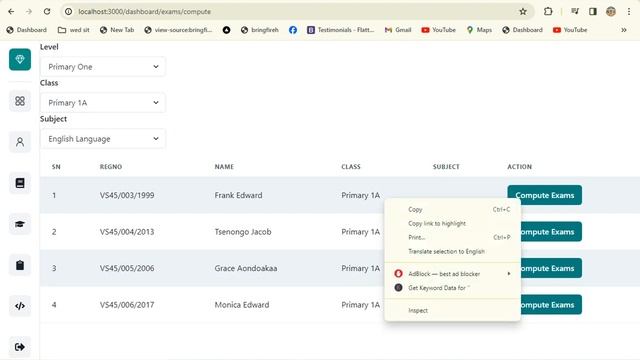Screen dimensions: 640x360
Task: Choose Inspect in the context menu
Action: pos(452,310)
